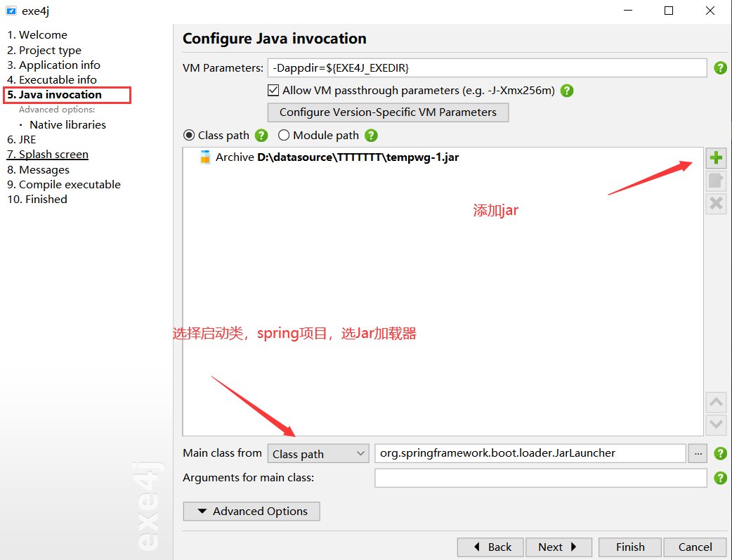Go to step 6. JRE

pyautogui.click(x=22, y=140)
